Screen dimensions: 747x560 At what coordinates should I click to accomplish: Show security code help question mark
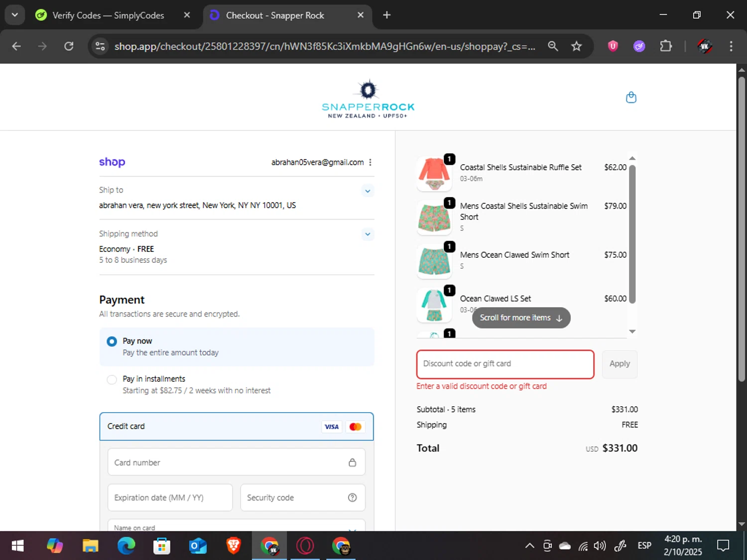[352, 497]
